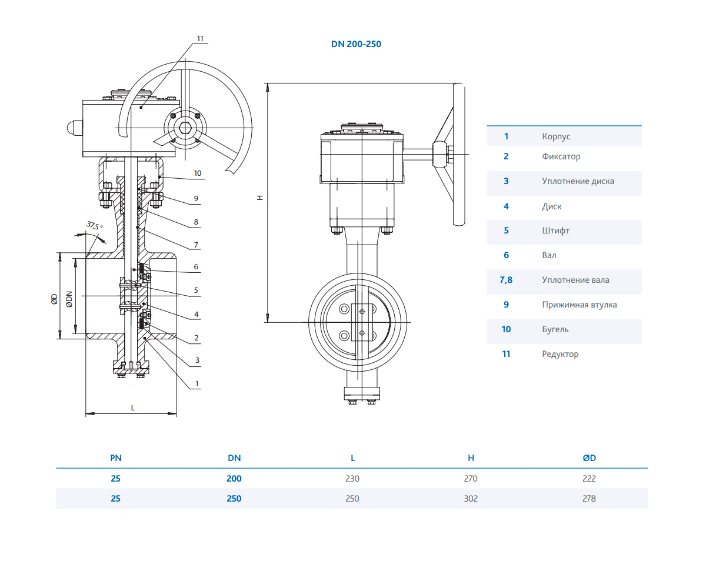Click the Фиксатор legend row

pyautogui.click(x=561, y=156)
